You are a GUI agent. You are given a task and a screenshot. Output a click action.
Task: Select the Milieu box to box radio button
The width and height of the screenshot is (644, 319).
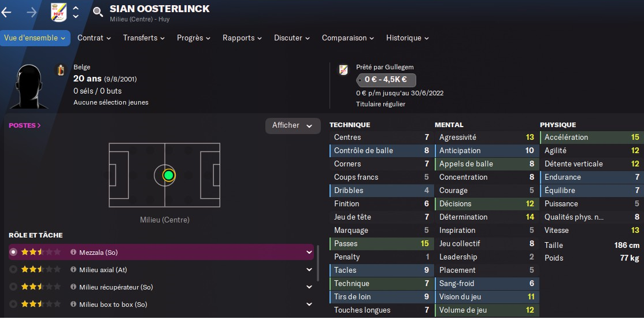(x=13, y=305)
